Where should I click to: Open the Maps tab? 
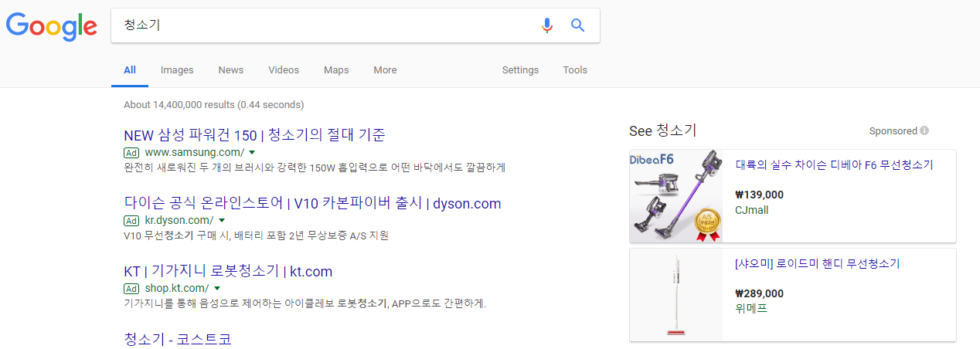pyautogui.click(x=336, y=70)
